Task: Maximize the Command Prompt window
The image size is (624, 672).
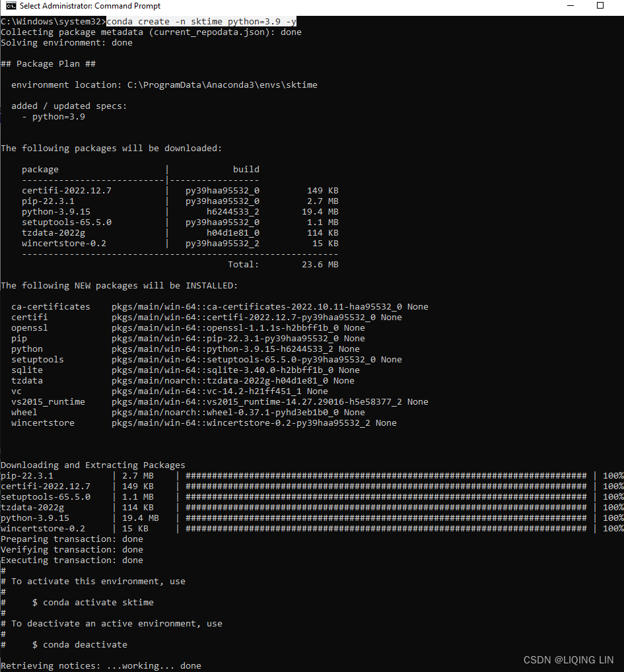Action: (x=600, y=6)
